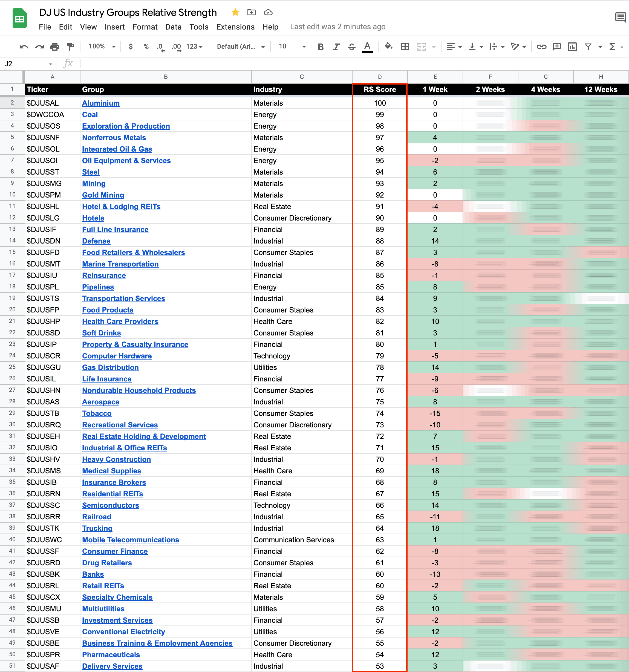Select the RS Score header cell

tap(380, 89)
